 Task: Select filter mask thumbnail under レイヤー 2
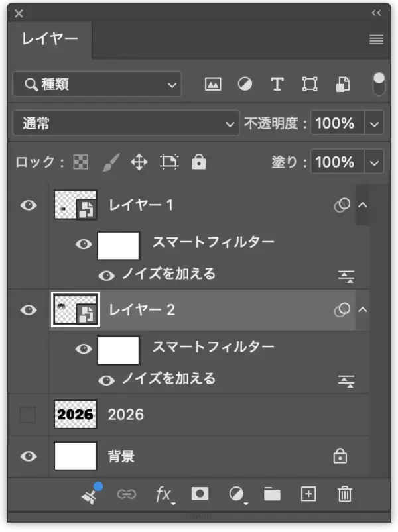click(x=119, y=350)
